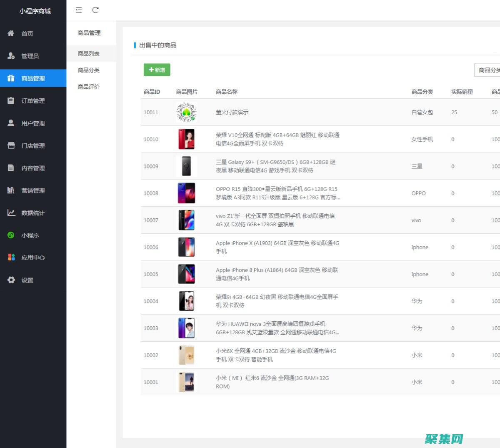Open 管理员 section via its sidebar icon
Image resolution: width=500 pixels, height=448 pixels.
[11, 56]
